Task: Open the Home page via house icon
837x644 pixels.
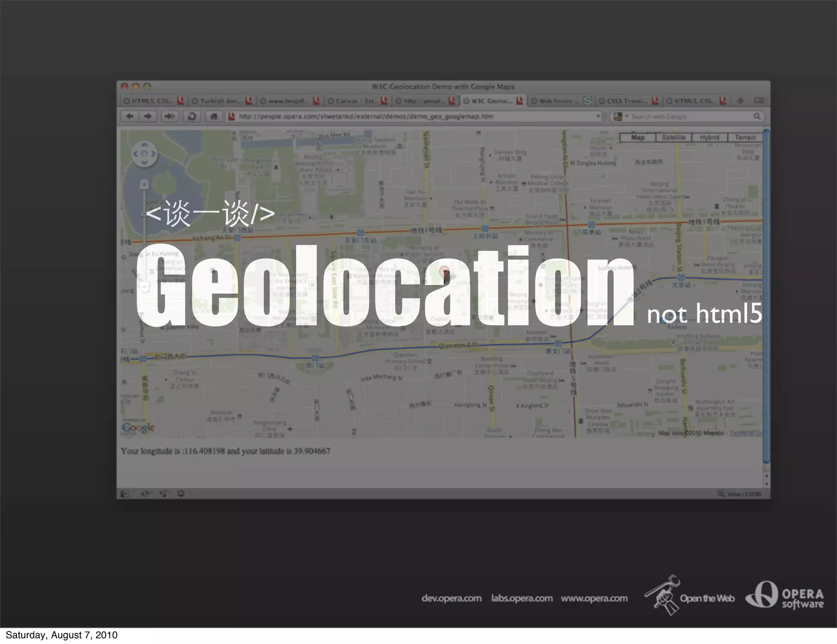Action: click(x=213, y=116)
